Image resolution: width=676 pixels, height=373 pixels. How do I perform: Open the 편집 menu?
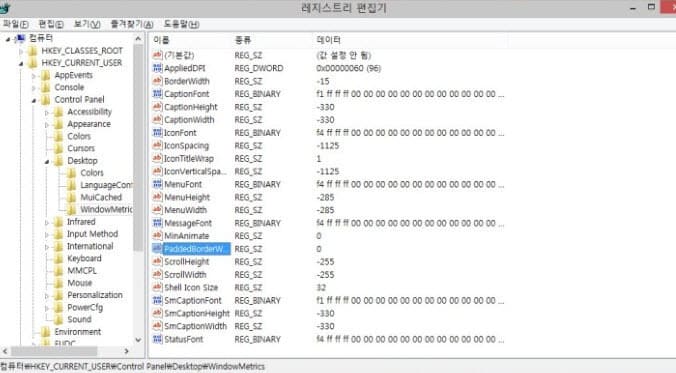(51, 24)
